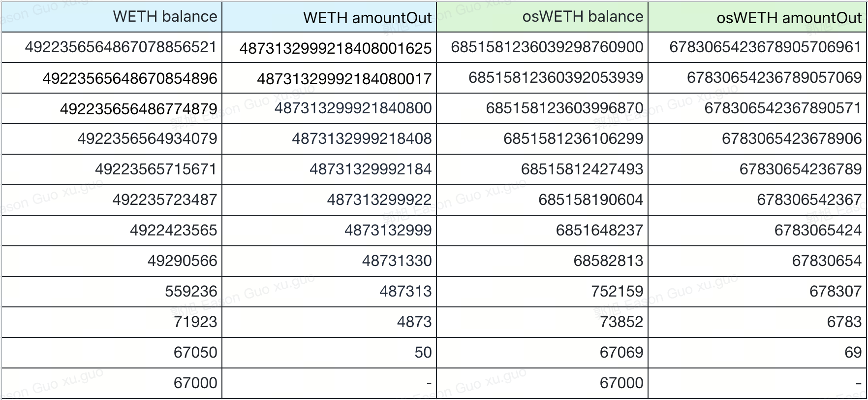
Task: Select the osWETH amountOut cell showing 69
Action: (x=853, y=353)
